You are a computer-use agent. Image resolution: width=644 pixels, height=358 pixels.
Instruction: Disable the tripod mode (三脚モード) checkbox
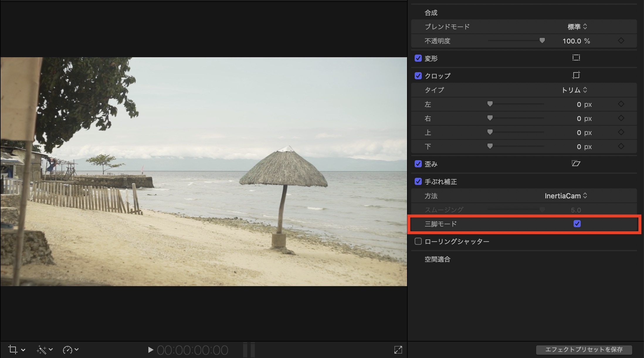pos(577,224)
